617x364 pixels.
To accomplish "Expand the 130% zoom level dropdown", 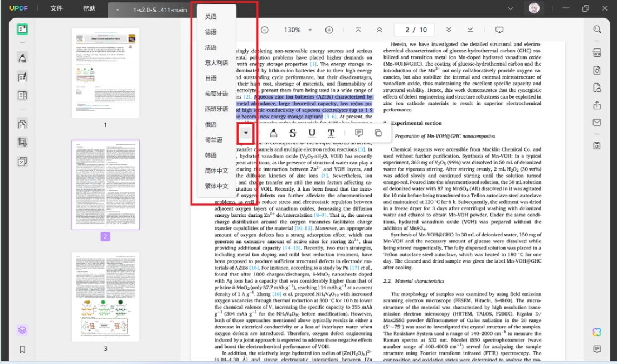I will 310,30.
